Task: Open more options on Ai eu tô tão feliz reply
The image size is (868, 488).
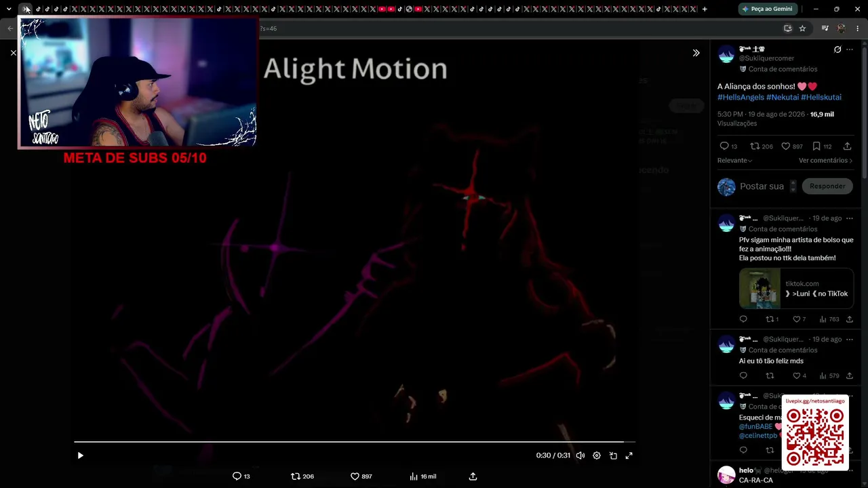Action: pos(850,340)
